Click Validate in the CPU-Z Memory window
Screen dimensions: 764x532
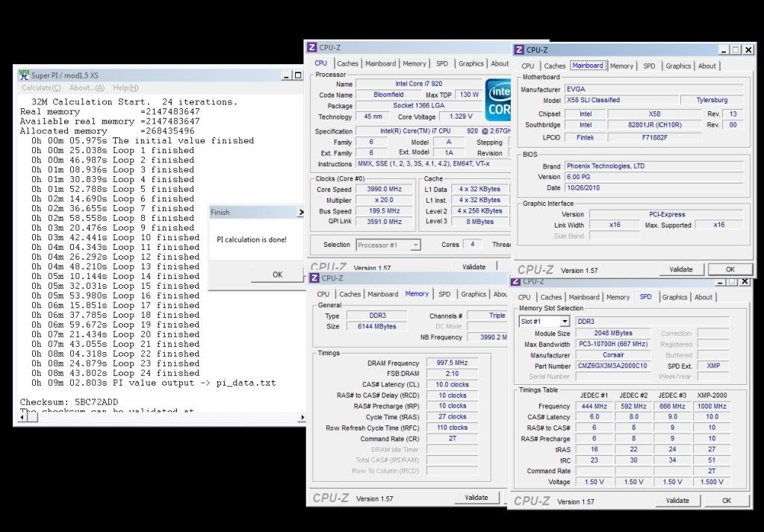476,498
